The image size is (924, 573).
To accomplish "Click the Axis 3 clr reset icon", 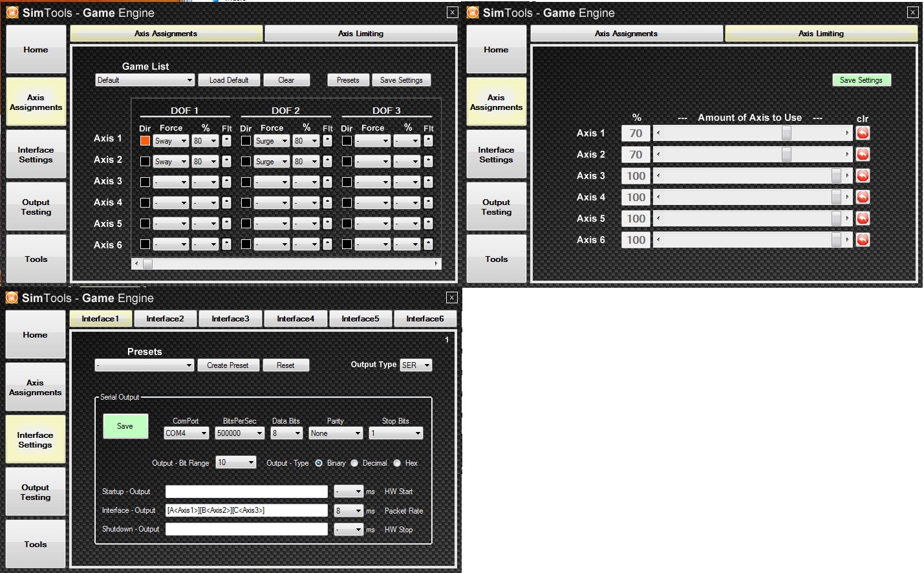I will click(863, 175).
